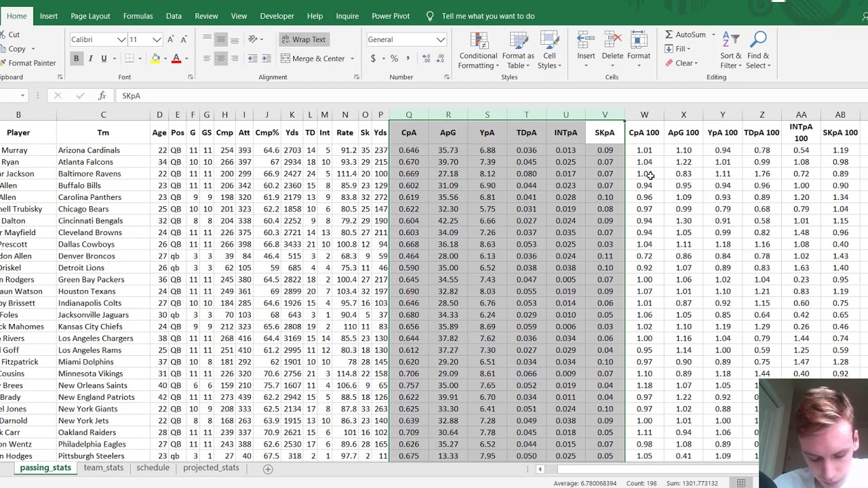Apply the red font color

pyautogui.click(x=176, y=59)
